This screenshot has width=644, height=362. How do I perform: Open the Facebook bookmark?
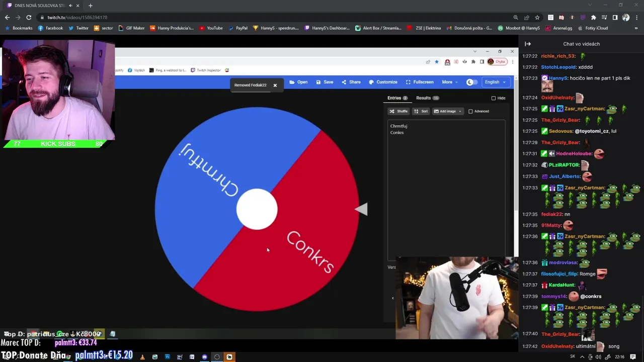(50, 28)
